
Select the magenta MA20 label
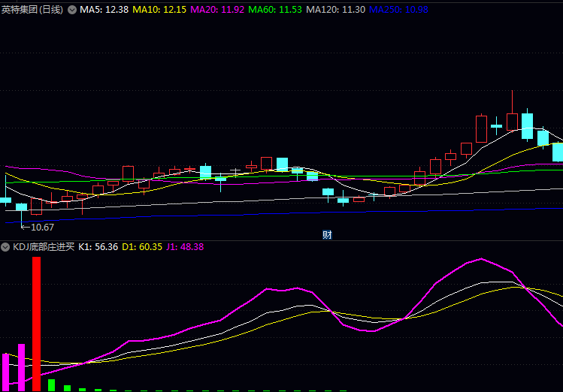[217, 10]
